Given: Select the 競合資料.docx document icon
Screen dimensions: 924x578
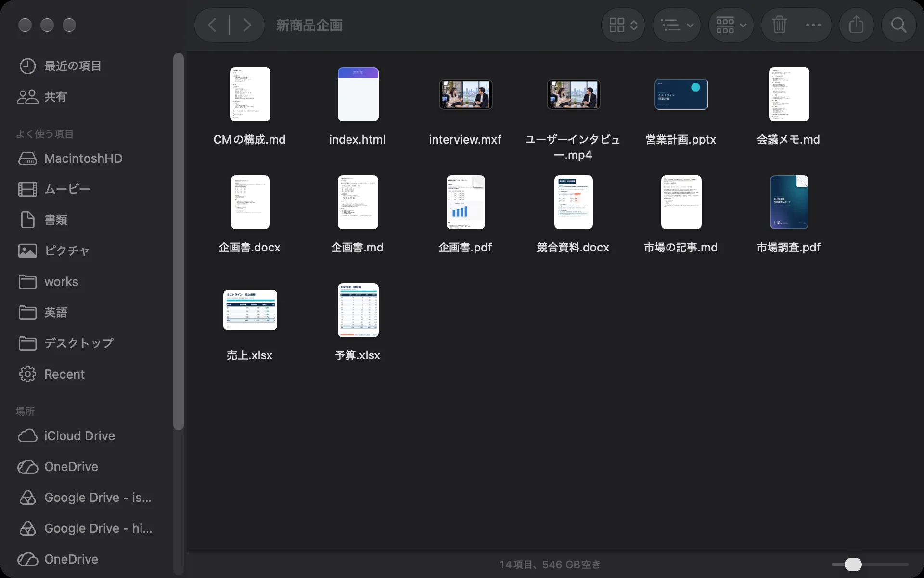Looking at the screenshot, I should [573, 202].
